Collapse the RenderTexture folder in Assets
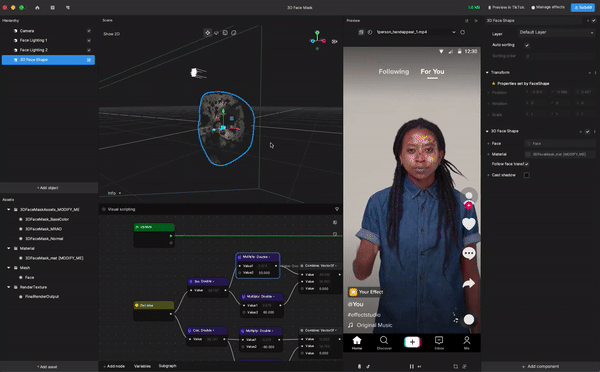The height and width of the screenshot is (372, 600). click(x=8, y=287)
